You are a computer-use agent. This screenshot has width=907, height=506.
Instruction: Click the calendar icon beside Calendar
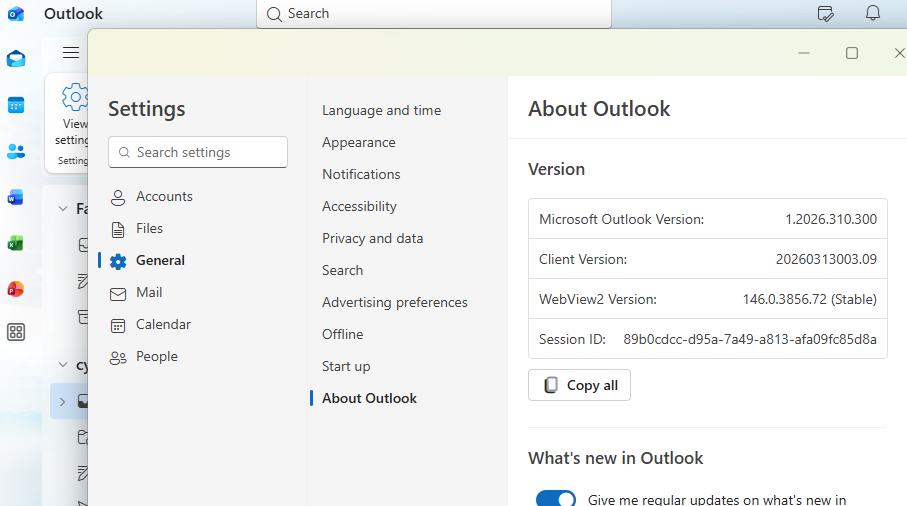tap(118, 326)
